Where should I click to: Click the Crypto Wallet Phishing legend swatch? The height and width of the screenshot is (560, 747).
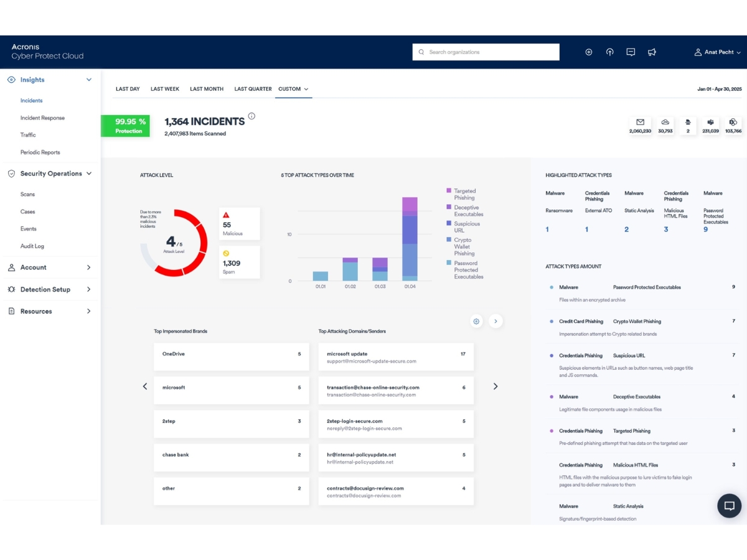[449, 240]
